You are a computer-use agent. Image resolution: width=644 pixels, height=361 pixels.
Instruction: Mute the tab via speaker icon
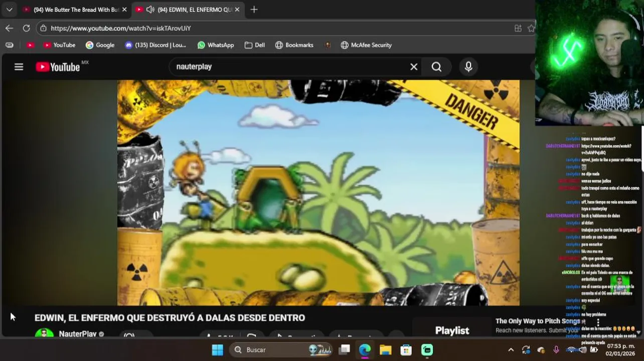[x=150, y=10]
